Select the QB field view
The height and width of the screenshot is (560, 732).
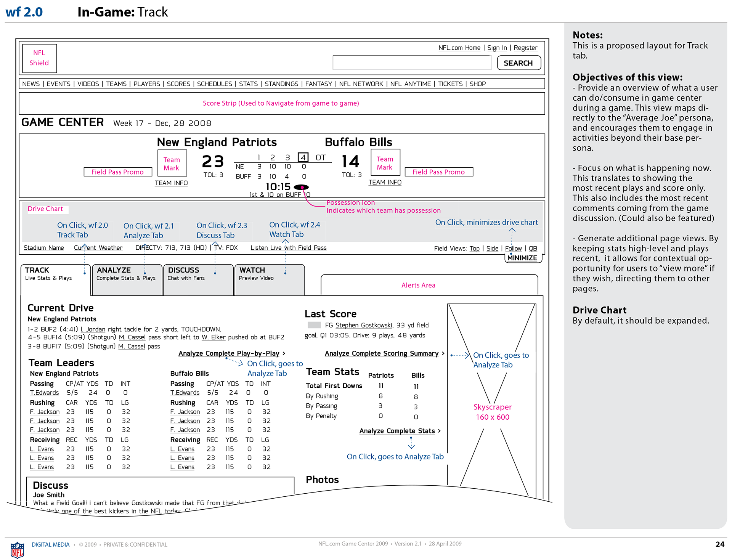coord(533,249)
